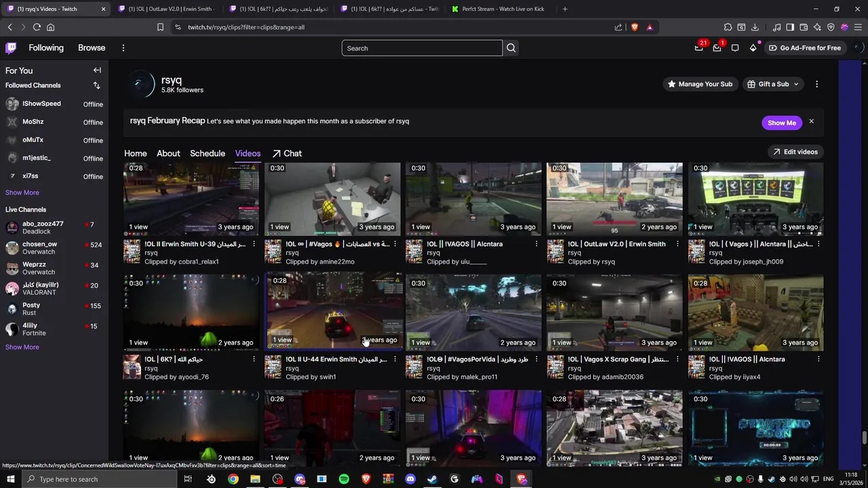Image resolution: width=868 pixels, height=488 pixels.
Task: Open the rsyq channel name heading
Action: [172, 80]
